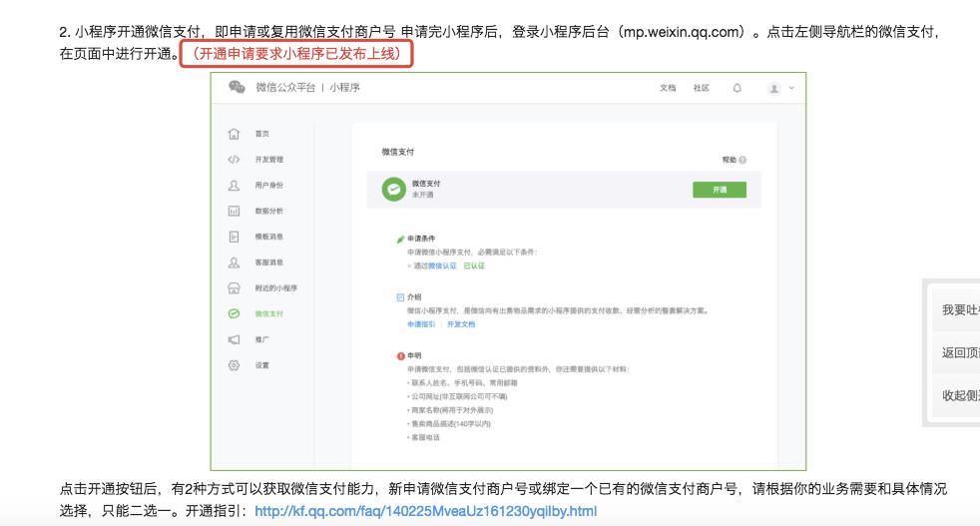Click the 联系人姓名、手机号码、常用邮箱 list line
Screen dimensions: 980x526
coord(462,383)
